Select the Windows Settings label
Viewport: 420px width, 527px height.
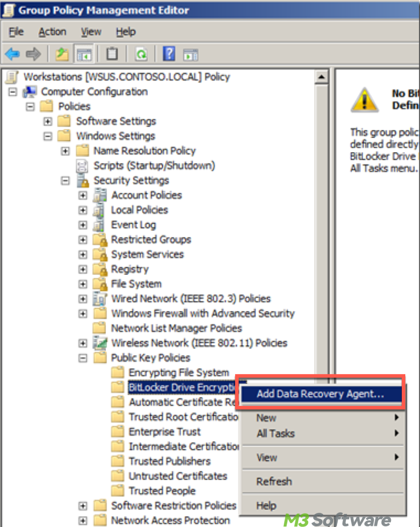pos(116,136)
